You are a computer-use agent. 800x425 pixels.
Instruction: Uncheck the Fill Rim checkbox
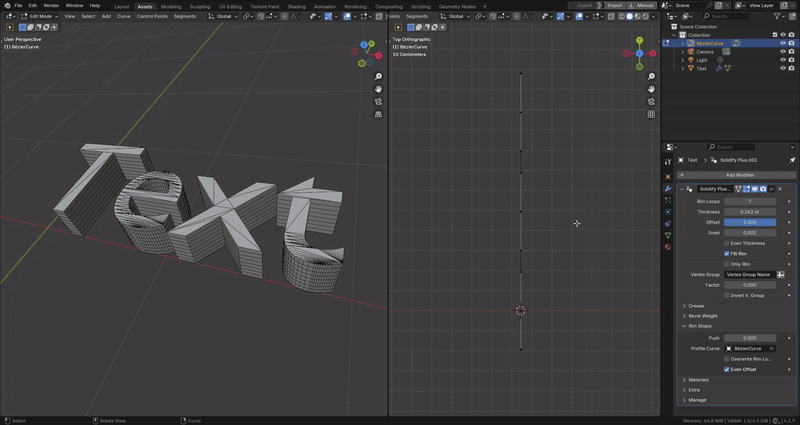point(727,254)
